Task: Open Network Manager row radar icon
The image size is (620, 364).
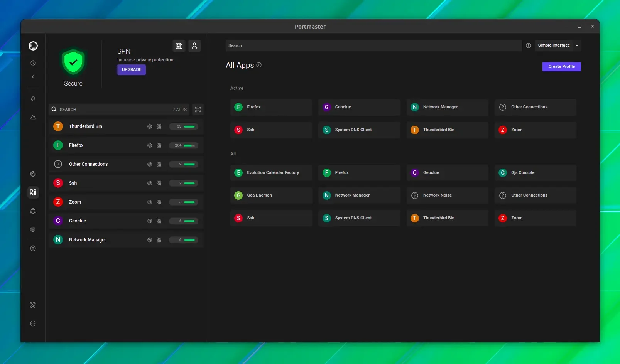Action: (x=150, y=240)
